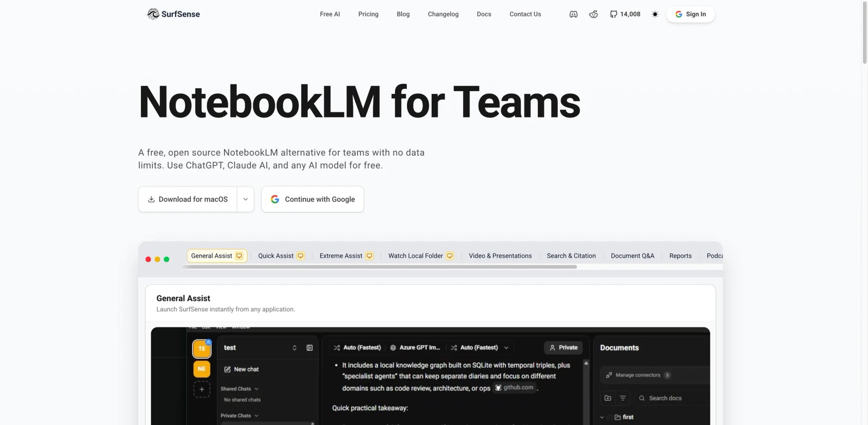868x425 pixels.
Task: Open the Free AI menu item
Action: point(330,14)
